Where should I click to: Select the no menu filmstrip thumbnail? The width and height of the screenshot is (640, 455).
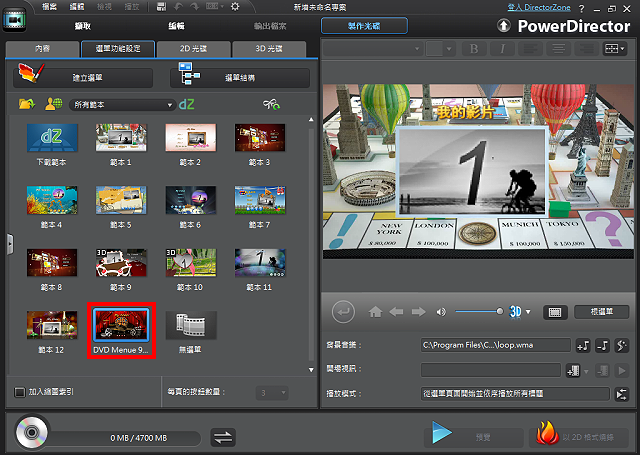point(191,325)
